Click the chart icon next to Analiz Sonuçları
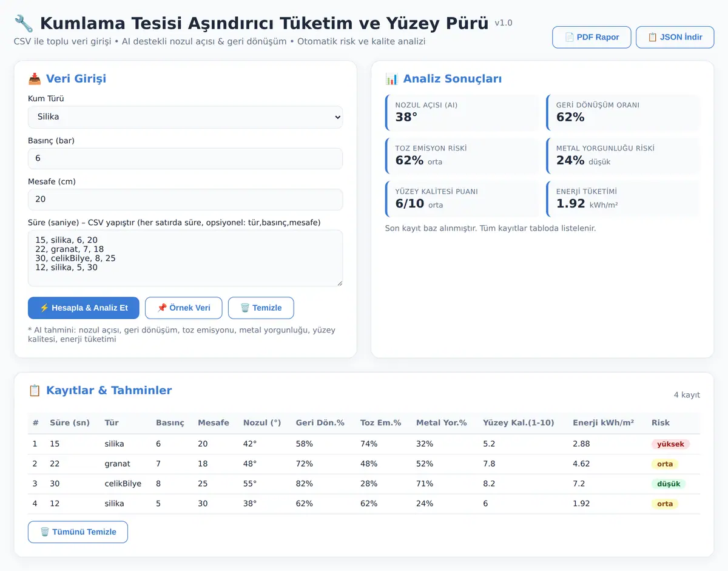728x571 pixels. pos(392,79)
